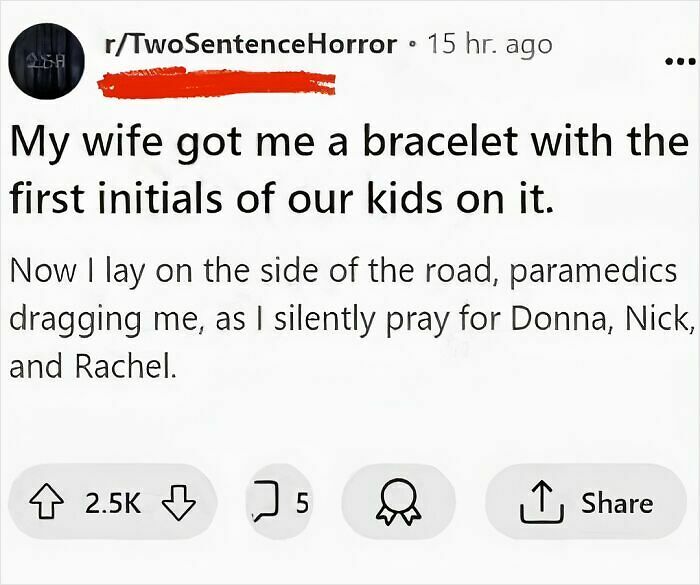
Task: Give an award using the ribbon icon
Action: point(397,503)
